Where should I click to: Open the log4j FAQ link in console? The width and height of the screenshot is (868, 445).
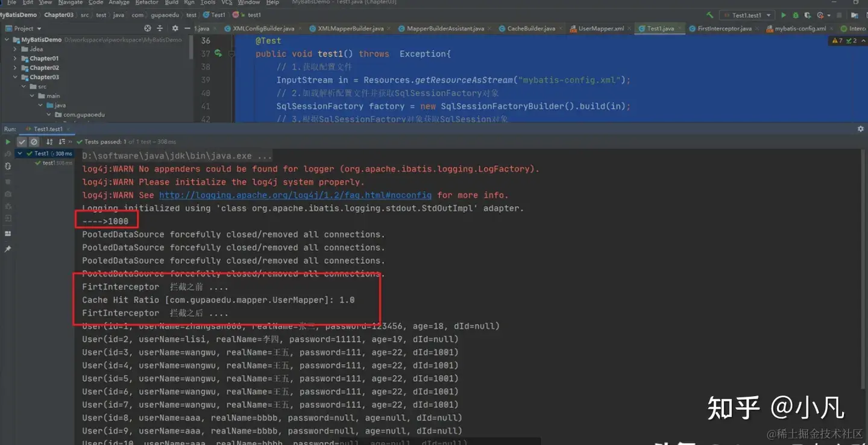pyautogui.click(x=295, y=195)
